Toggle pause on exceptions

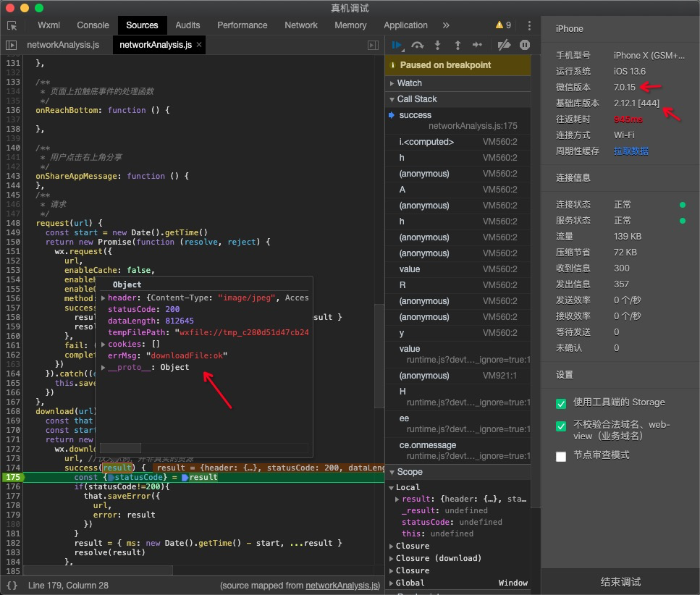525,45
